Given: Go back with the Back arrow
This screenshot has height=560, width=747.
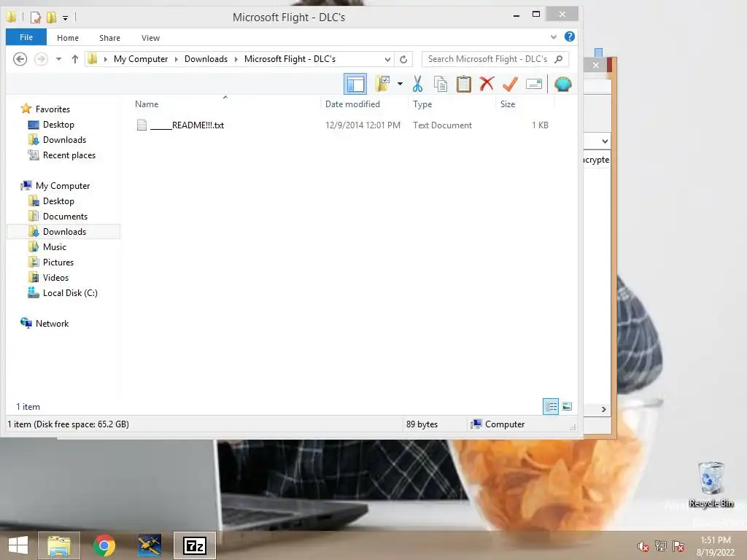Looking at the screenshot, I should pos(20,59).
